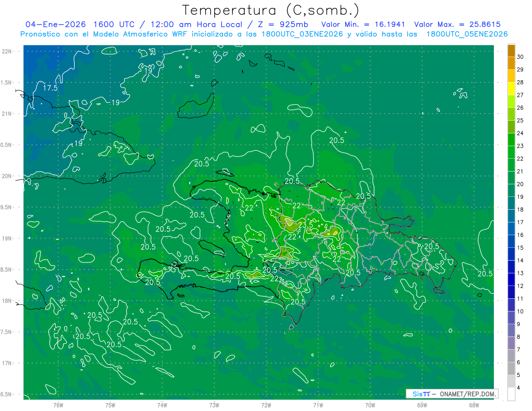Click the '20N' latitude axis label

[x=7, y=176]
